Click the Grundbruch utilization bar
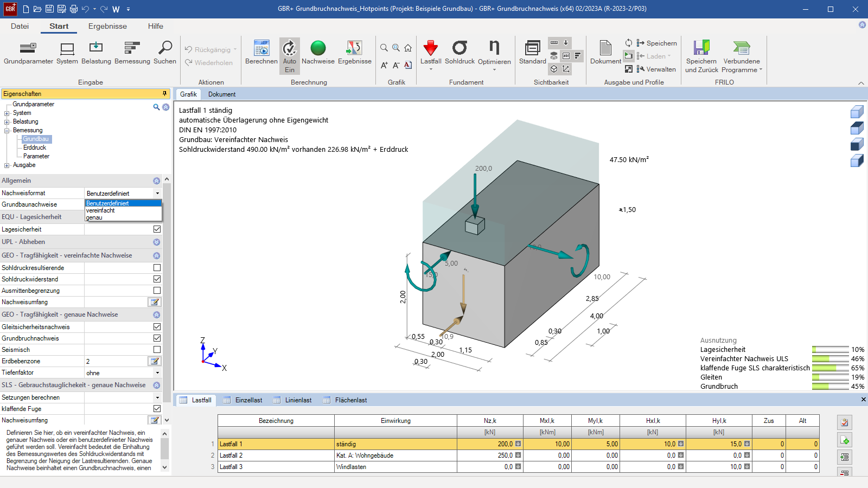 (830, 387)
